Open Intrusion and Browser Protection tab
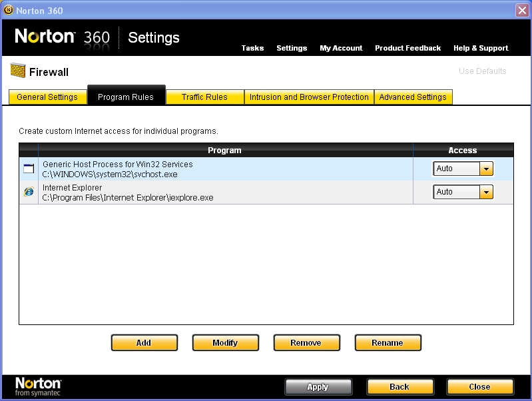This screenshot has width=532, height=401. coord(309,97)
